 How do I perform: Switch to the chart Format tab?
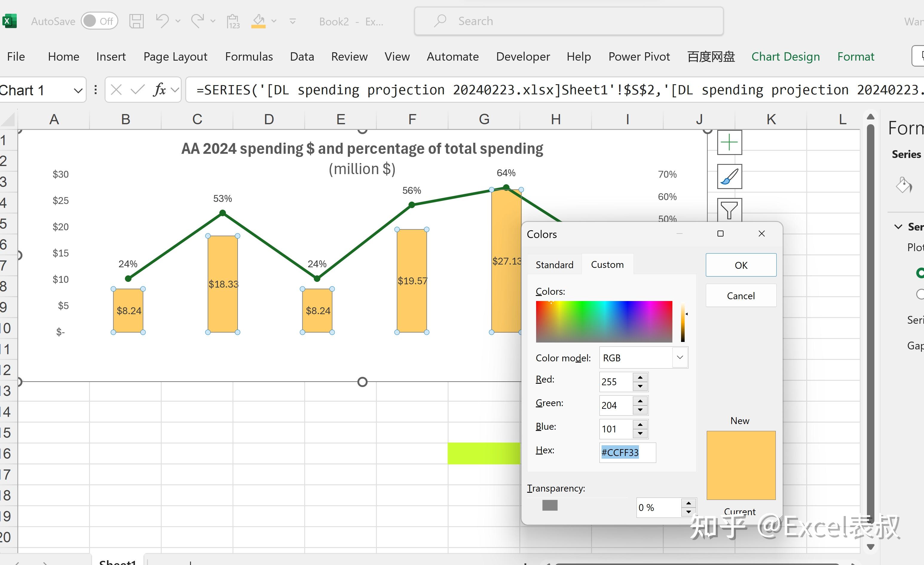click(856, 56)
